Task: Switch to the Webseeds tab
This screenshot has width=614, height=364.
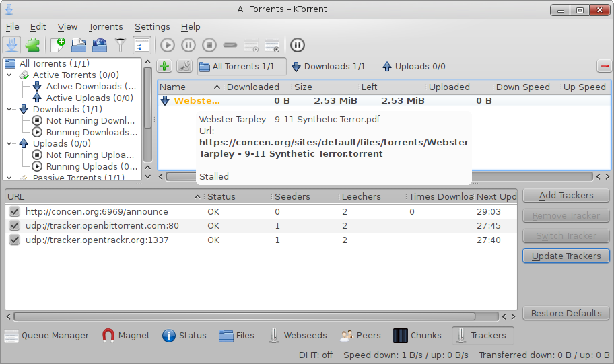Action: (298, 336)
